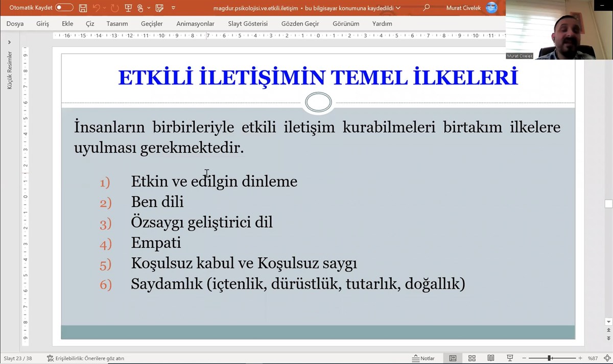This screenshot has height=364, width=613.
Task: Open the Tasarım ribbon tab
Action: pos(117,23)
